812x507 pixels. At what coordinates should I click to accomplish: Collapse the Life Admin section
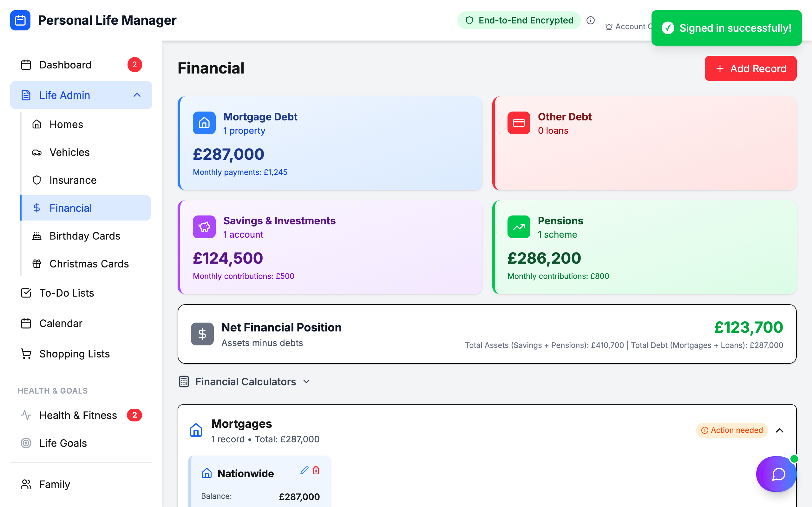pos(136,95)
